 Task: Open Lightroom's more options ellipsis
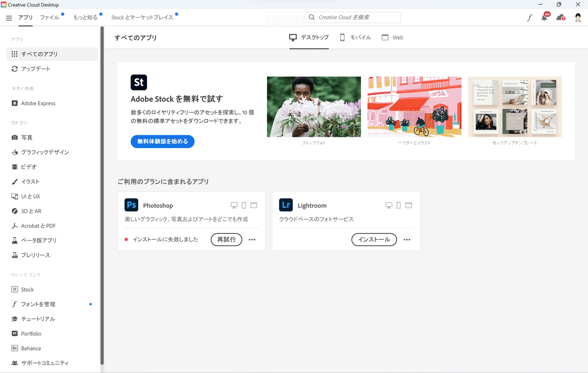point(407,239)
